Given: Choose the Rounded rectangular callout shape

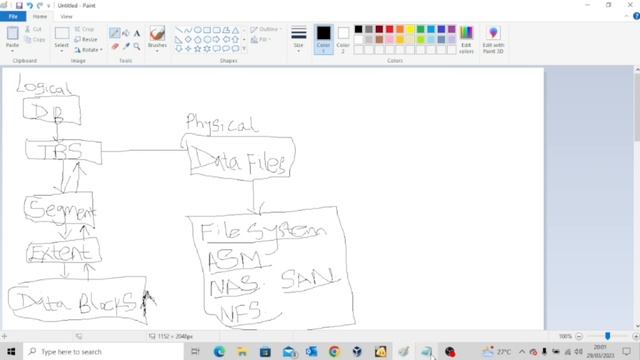Looking at the screenshot, I should coord(216,49).
